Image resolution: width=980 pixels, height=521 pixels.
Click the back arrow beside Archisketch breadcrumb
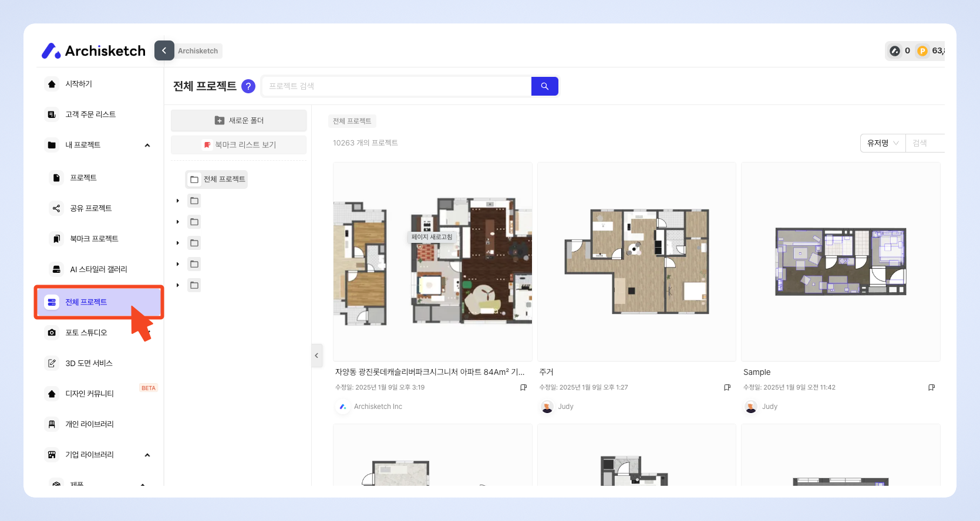(164, 50)
